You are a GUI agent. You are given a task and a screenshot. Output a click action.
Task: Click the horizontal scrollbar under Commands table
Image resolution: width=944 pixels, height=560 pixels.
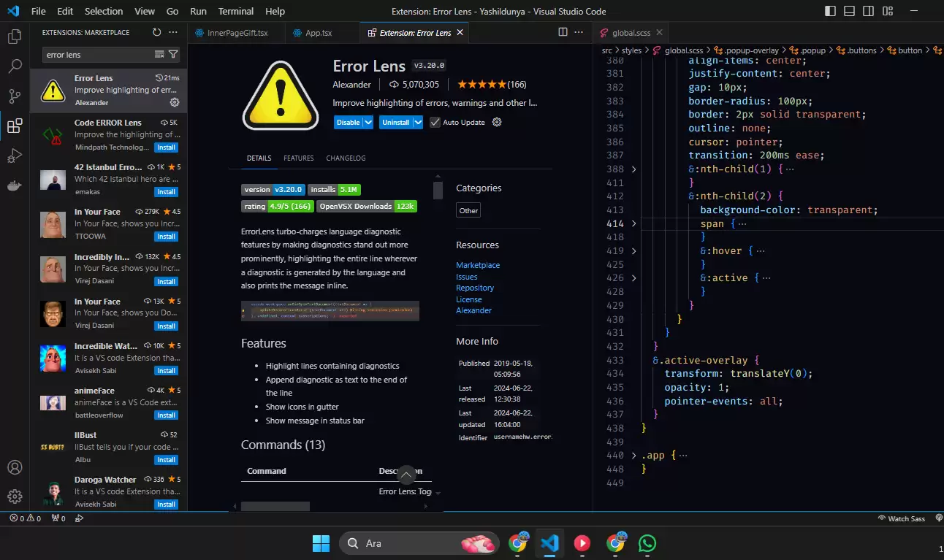[275, 506]
